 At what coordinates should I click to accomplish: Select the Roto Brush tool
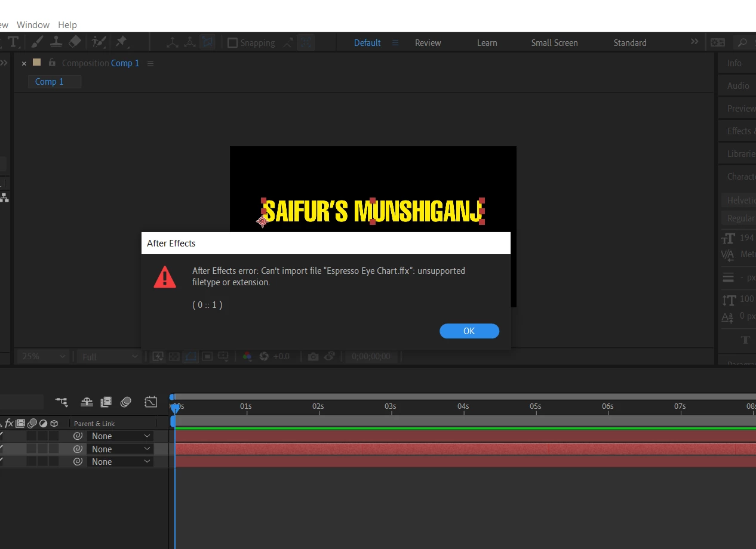[x=99, y=42]
